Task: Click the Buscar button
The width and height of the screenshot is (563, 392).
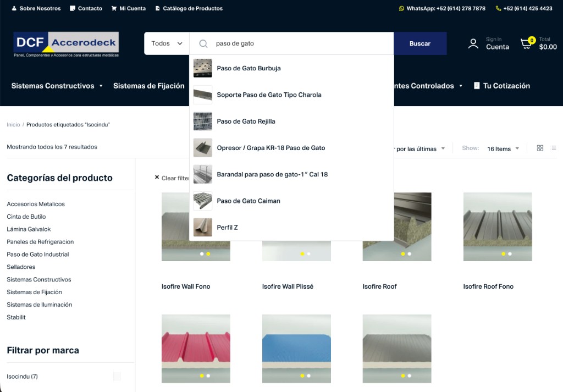Action: (420, 43)
